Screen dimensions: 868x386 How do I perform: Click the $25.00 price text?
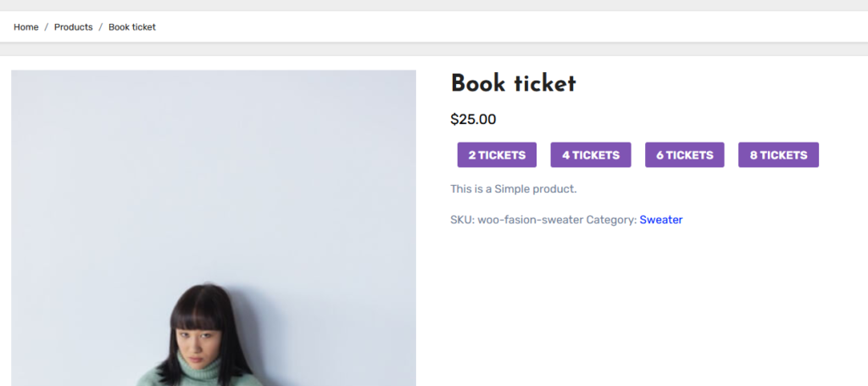click(x=473, y=120)
